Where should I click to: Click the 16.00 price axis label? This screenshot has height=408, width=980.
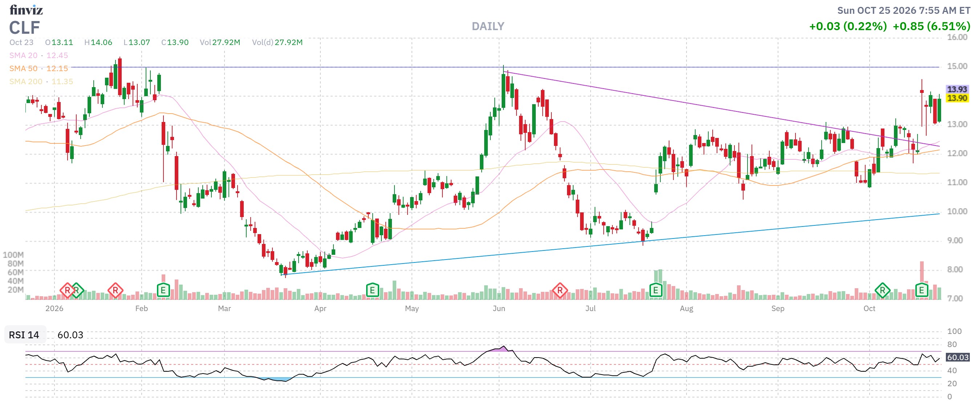coord(957,37)
